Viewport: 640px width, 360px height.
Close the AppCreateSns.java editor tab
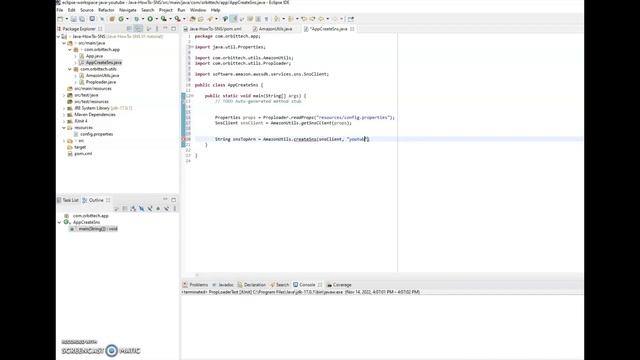click(352, 29)
